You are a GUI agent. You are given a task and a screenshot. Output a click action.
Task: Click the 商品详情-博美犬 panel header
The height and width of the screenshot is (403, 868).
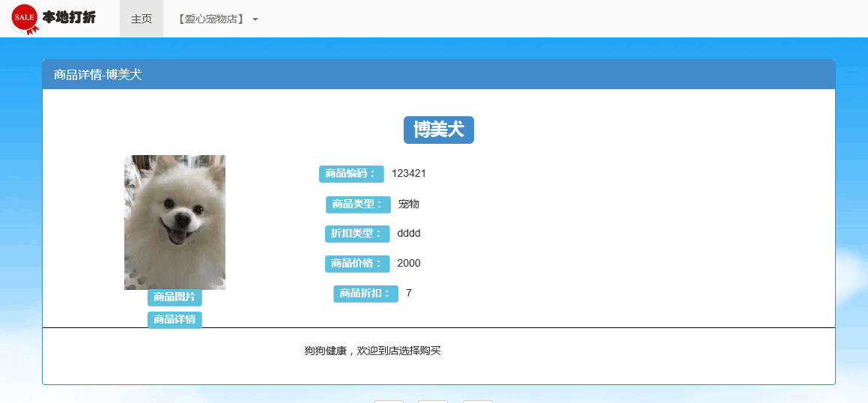(438, 75)
